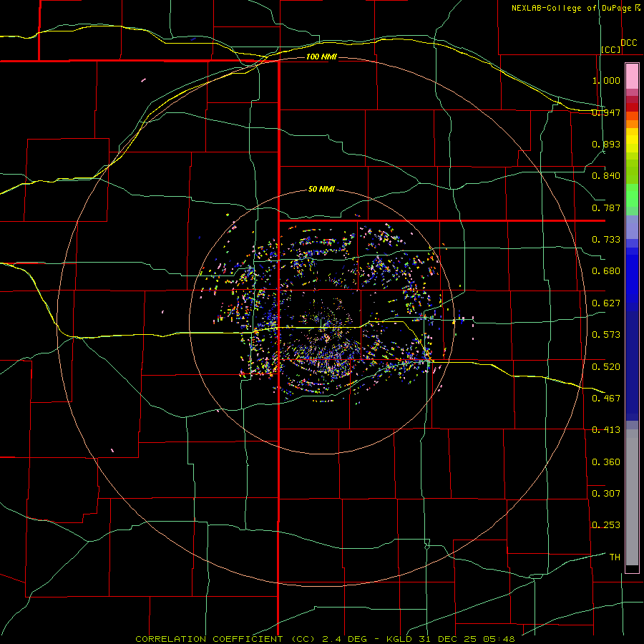Click the 0.627 scale value
Viewport: 644px width, 644px height.
(x=606, y=303)
